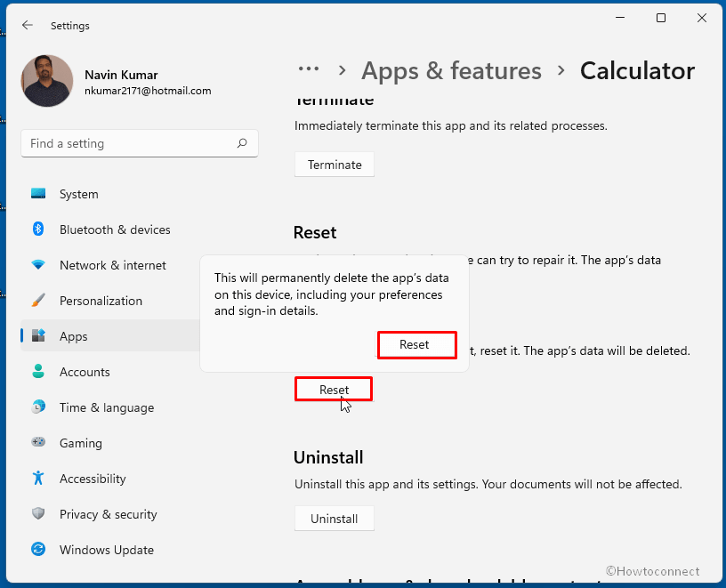Viewport: 726px width, 588px height.
Task: Go back using the arrow icon
Action: (28, 25)
